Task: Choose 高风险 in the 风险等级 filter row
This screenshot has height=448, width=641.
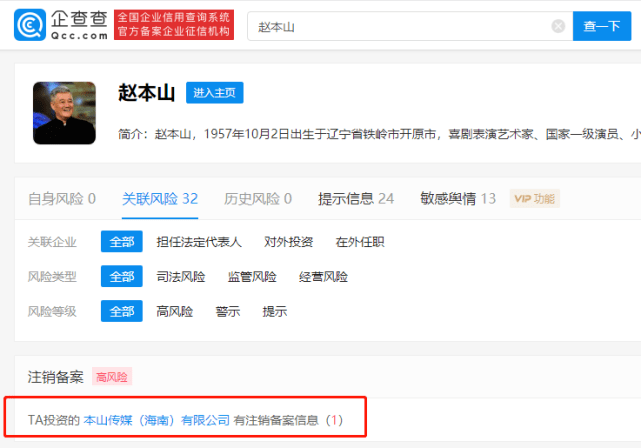Action: [x=174, y=311]
